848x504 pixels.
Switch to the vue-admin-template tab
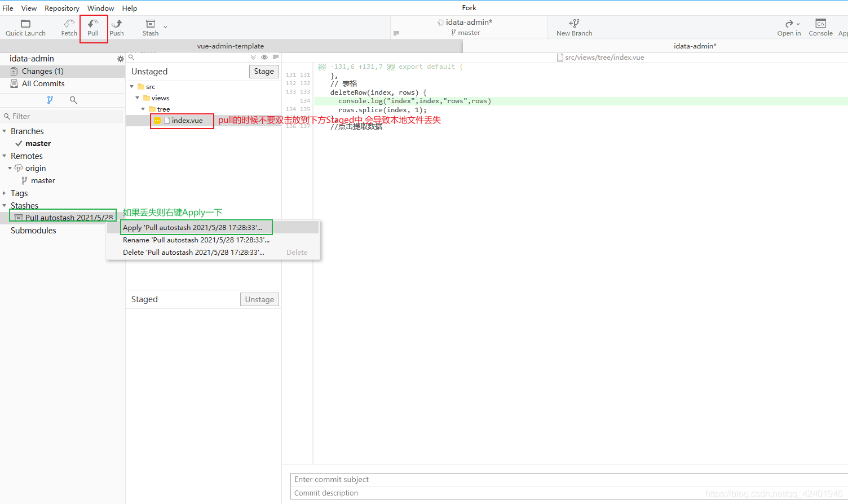(x=231, y=46)
